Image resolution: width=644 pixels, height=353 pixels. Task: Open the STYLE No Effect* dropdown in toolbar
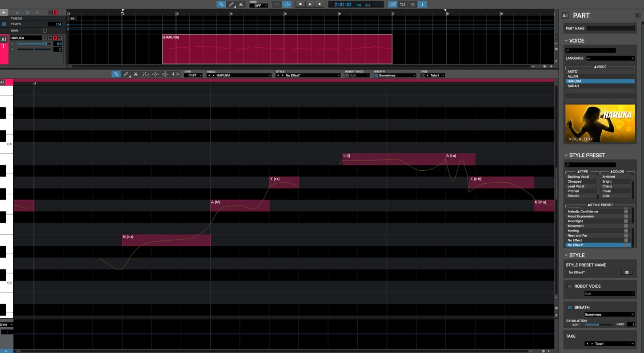308,76
